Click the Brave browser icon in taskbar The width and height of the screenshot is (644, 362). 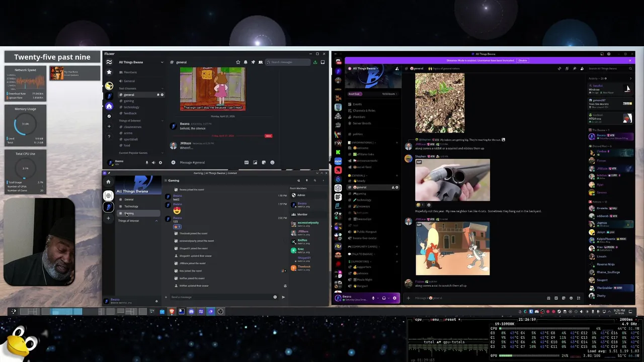(172, 311)
